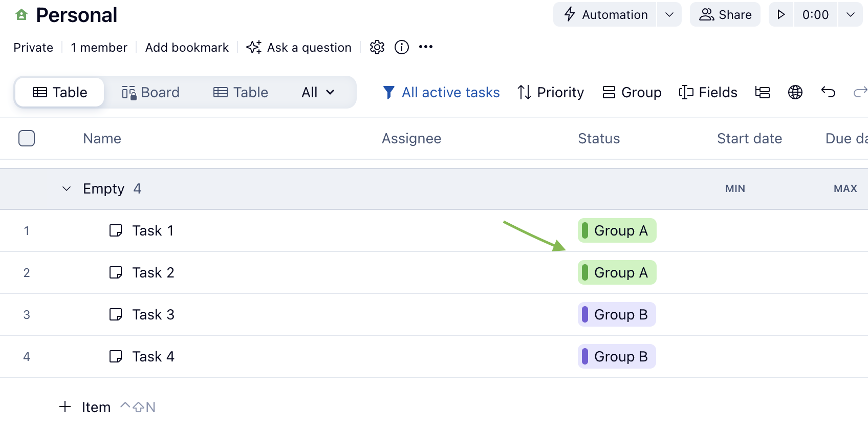Open the settings gear icon
The width and height of the screenshot is (868, 428).
point(377,47)
